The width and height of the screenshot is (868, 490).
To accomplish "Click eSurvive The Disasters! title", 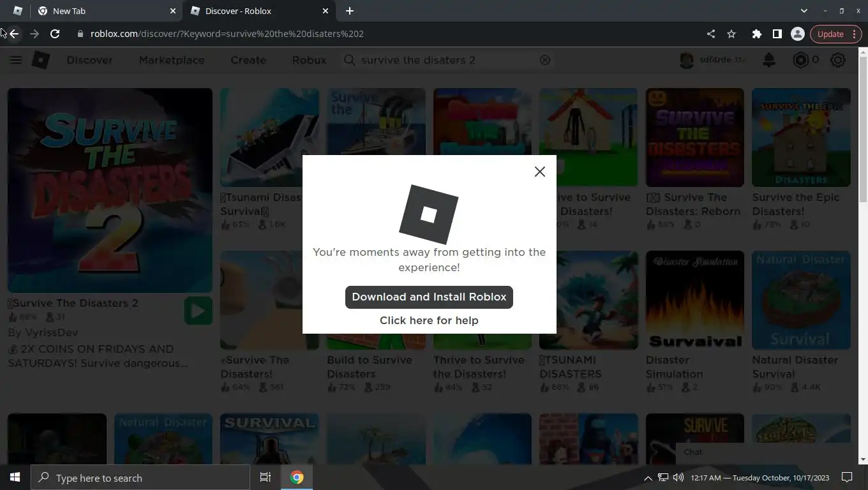I will [x=254, y=367].
